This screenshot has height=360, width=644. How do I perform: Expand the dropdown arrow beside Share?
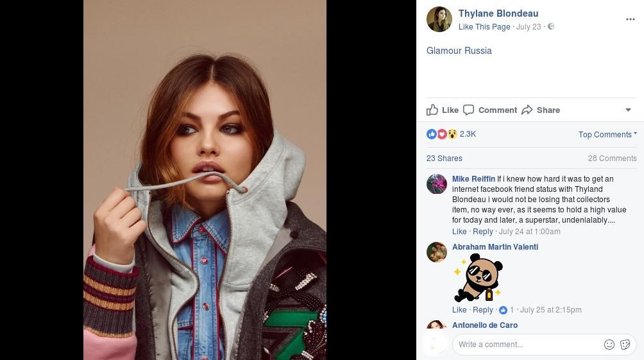coord(628,110)
